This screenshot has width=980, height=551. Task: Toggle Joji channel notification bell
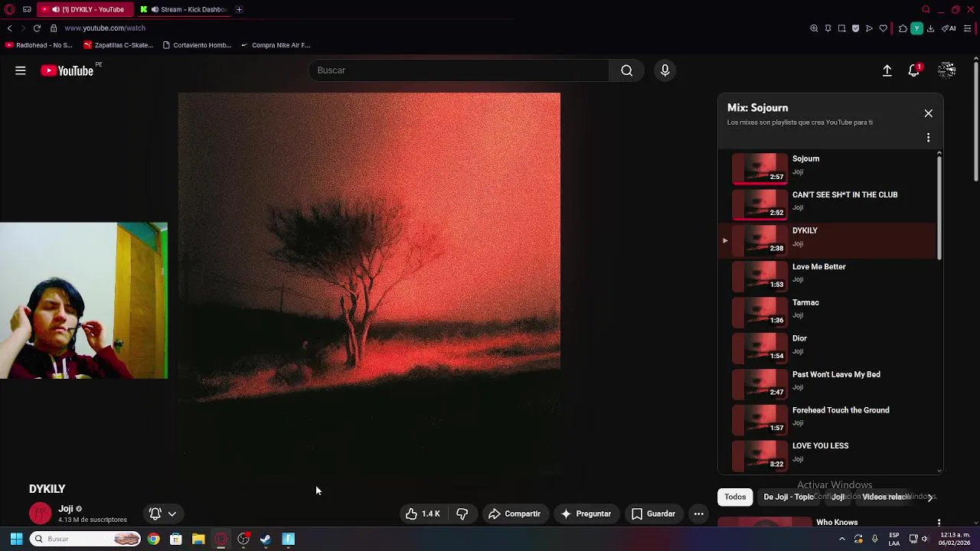[x=155, y=514]
